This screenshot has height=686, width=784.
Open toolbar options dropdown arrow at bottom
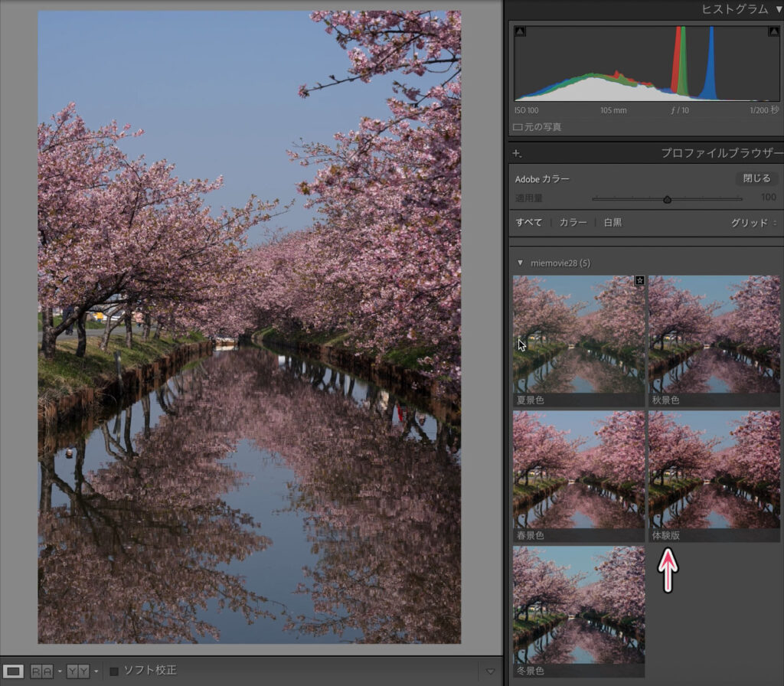[491, 672]
